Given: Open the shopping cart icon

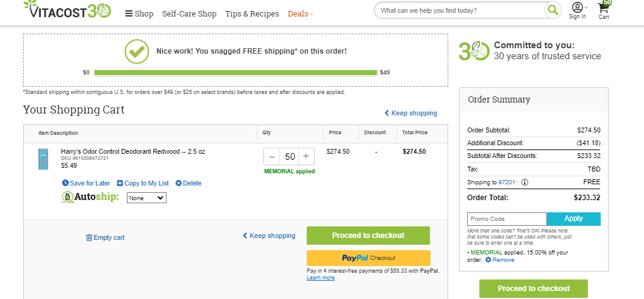Looking at the screenshot, I should (x=604, y=7).
